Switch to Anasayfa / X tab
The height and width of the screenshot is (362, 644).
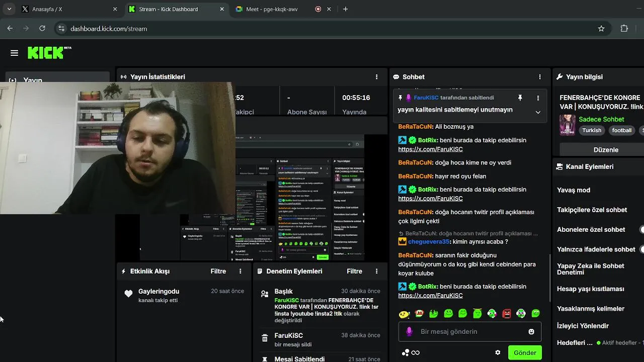pyautogui.click(x=69, y=9)
